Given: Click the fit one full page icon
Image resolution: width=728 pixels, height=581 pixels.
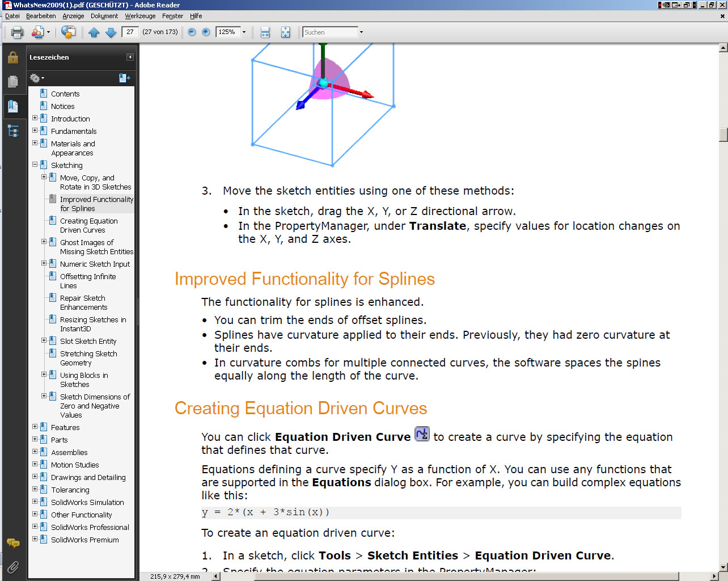Looking at the screenshot, I should pos(285,32).
